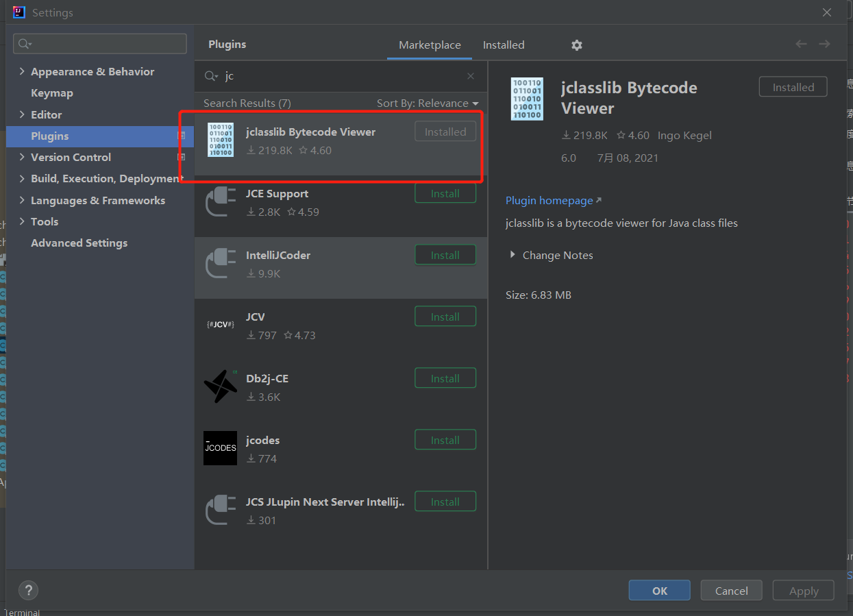Click the '9.9K' download count for IntelliJCoder
Screen dimensions: 853x616
[269, 274]
